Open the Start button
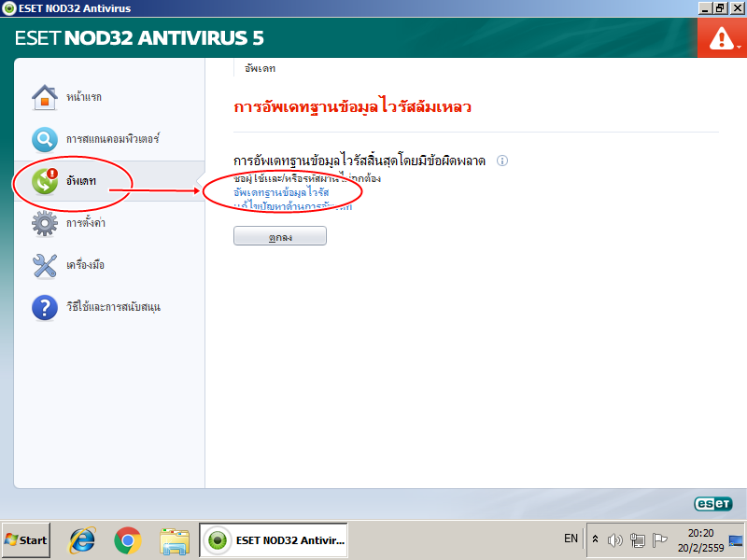 click(26, 540)
